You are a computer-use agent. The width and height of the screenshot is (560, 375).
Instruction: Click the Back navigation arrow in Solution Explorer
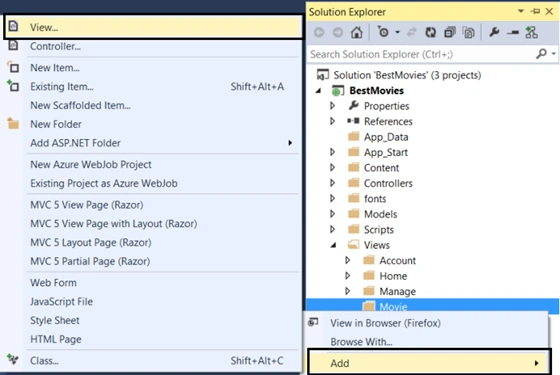click(319, 32)
